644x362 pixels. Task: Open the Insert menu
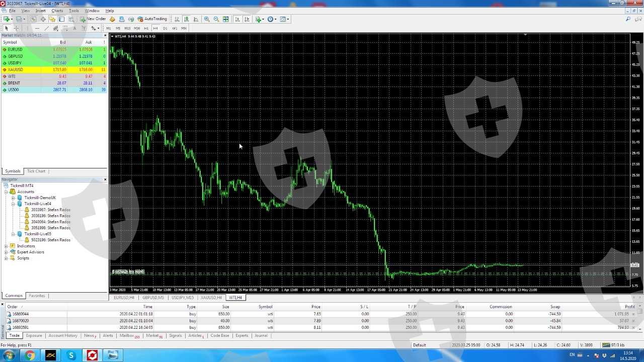click(41, 11)
